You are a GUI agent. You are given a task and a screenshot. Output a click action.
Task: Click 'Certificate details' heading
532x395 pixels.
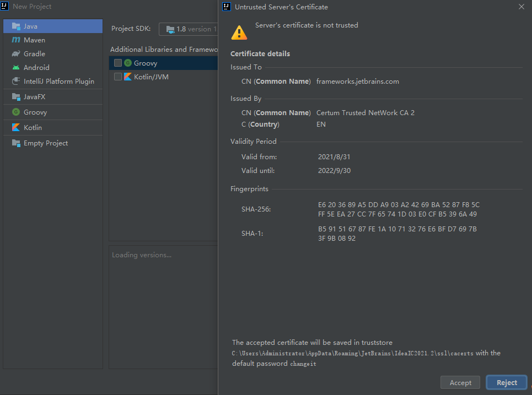coord(260,53)
